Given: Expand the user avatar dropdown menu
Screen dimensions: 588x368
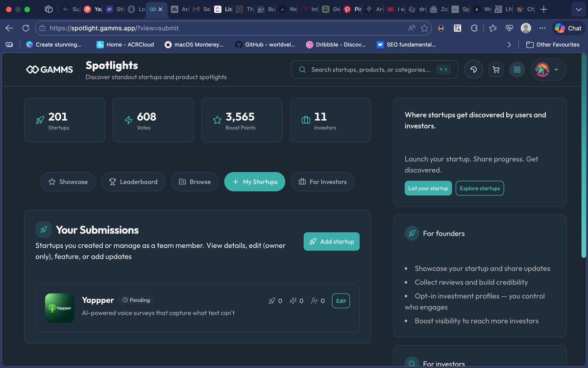Looking at the screenshot, I should pos(549,70).
